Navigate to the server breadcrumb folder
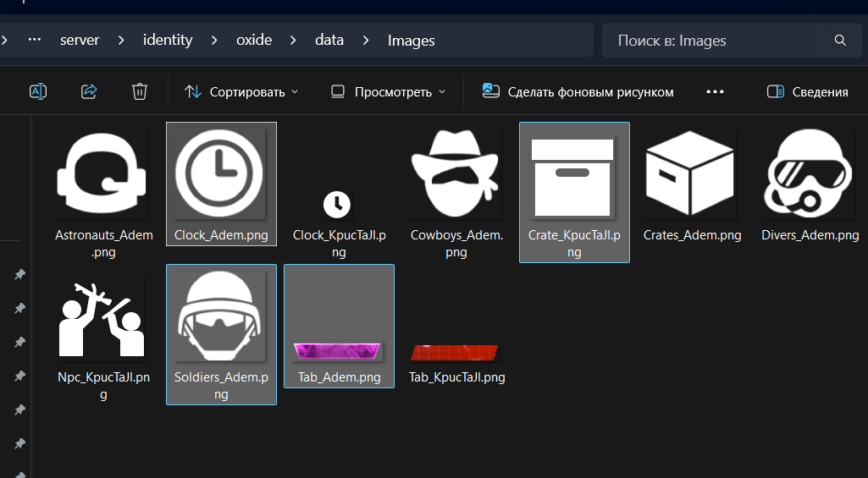The width and height of the screenshot is (868, 478). click(x=80, y=41)
